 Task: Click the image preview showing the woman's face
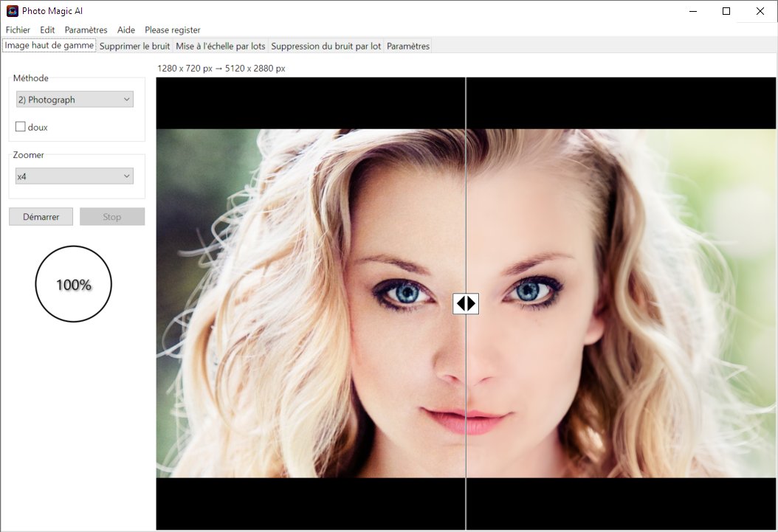(332, 295)
